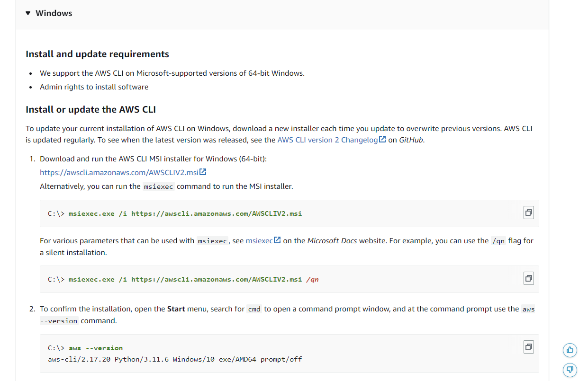
Task: Click the italic 'Microsoft Docs' text
Action: coord(332,241)
